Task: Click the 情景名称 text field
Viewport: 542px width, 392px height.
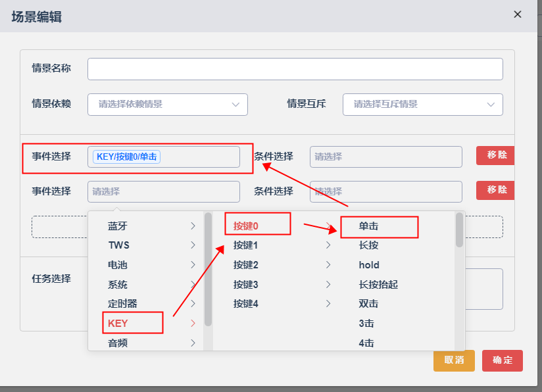Action: (x=295, y=69)
